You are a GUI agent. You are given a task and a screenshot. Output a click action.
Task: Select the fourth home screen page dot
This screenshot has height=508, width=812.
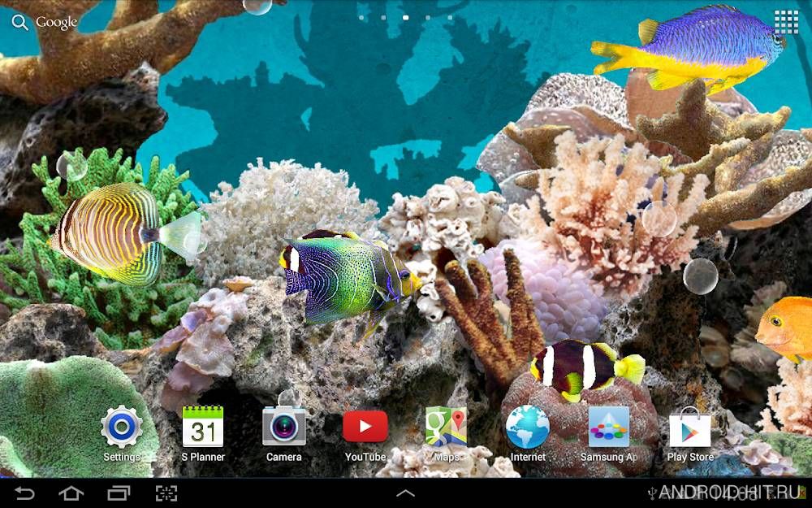(x=428, y=18)
